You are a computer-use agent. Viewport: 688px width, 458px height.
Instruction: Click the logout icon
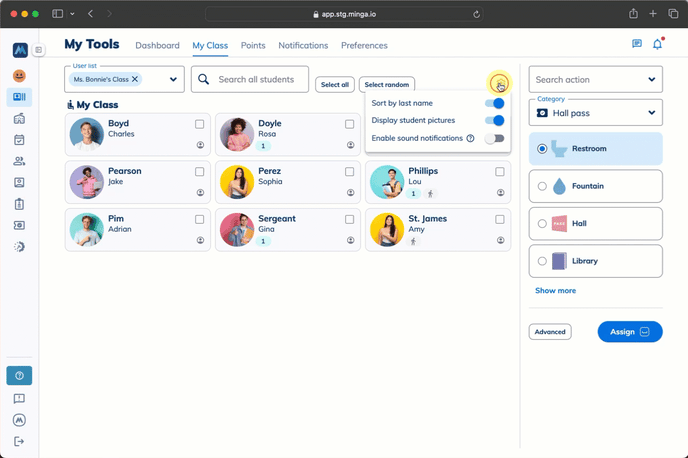19,441
